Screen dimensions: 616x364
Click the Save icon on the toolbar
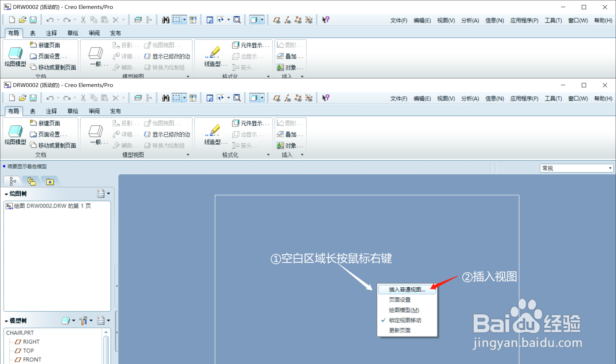click(x=33, y=97)
